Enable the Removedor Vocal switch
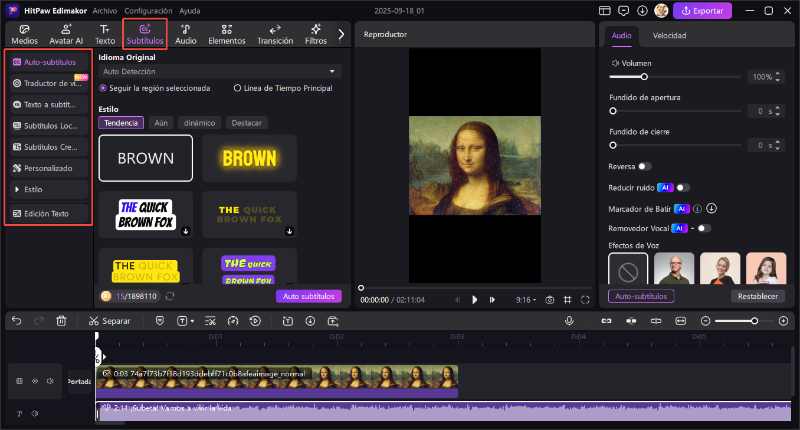Viewport: 800px width, 430px height. [704, 229]
